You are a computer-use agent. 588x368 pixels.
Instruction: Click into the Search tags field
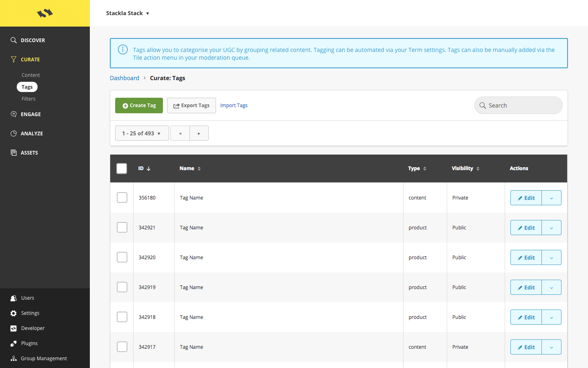pos(519,105)
